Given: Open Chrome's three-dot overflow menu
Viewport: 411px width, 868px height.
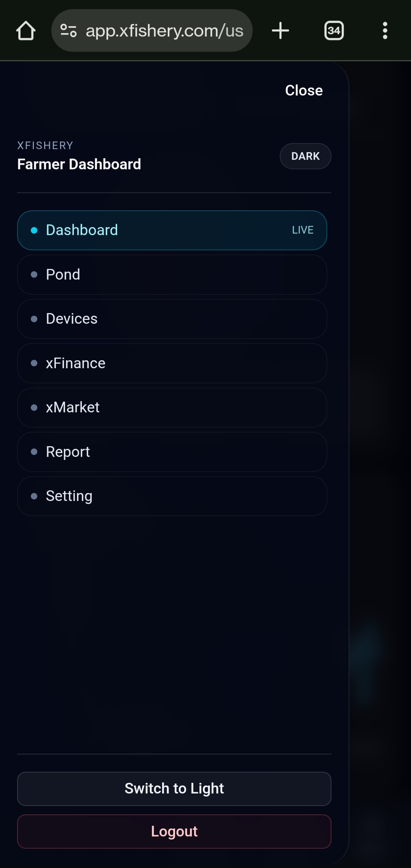Looking at the screenshot, I should 385,31.
